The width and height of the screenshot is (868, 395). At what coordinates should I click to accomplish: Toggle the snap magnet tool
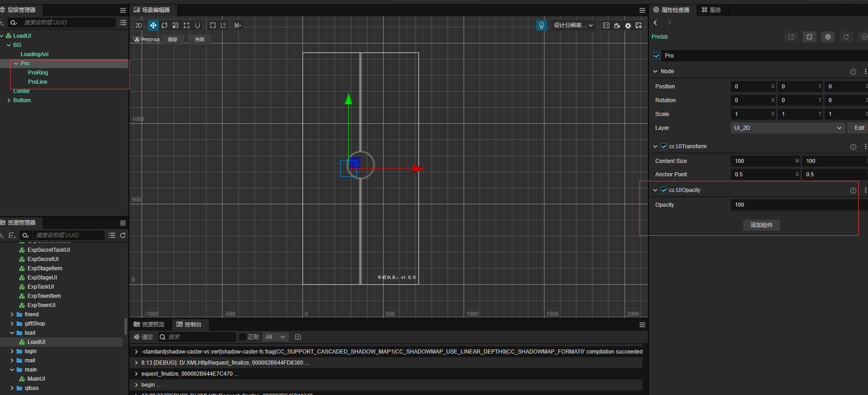[x=198, y=25]
